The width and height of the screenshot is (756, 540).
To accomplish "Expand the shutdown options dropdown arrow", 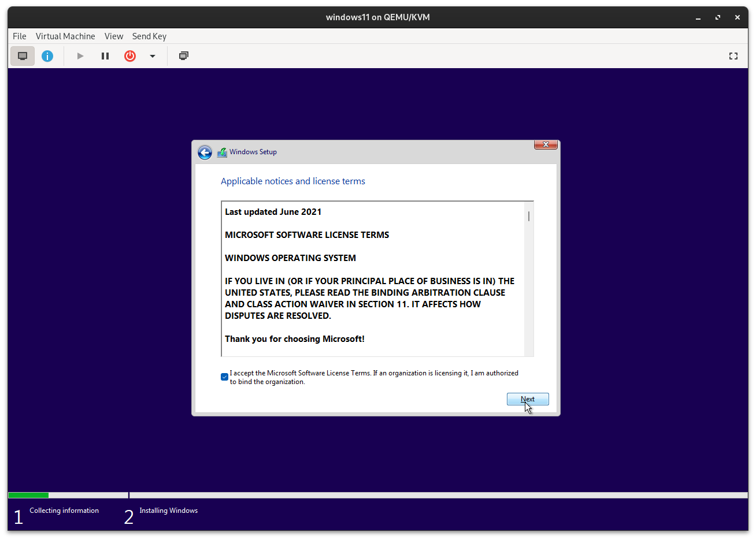I will click(153, 56).
